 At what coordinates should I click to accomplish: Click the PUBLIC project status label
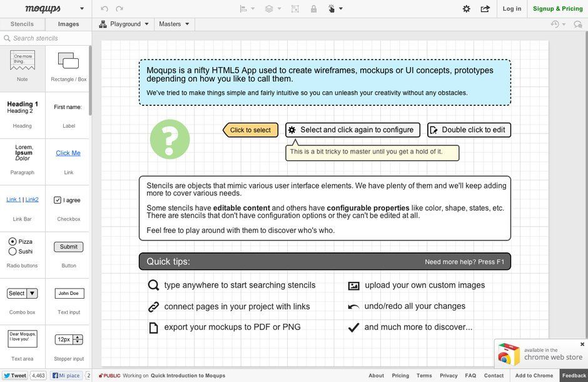tap(109, 376)
